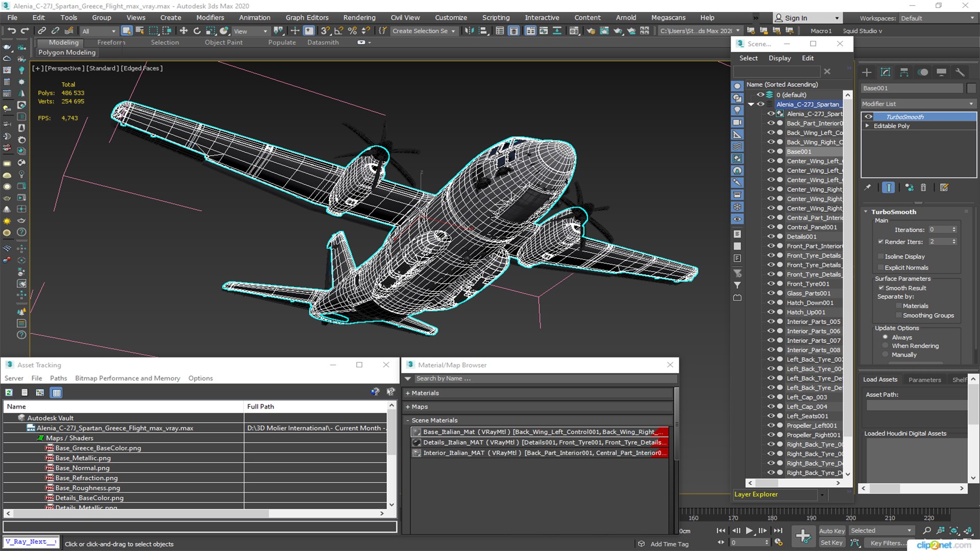Toggle TurboSmooth modifier eye icon

[x=868, y=117]
